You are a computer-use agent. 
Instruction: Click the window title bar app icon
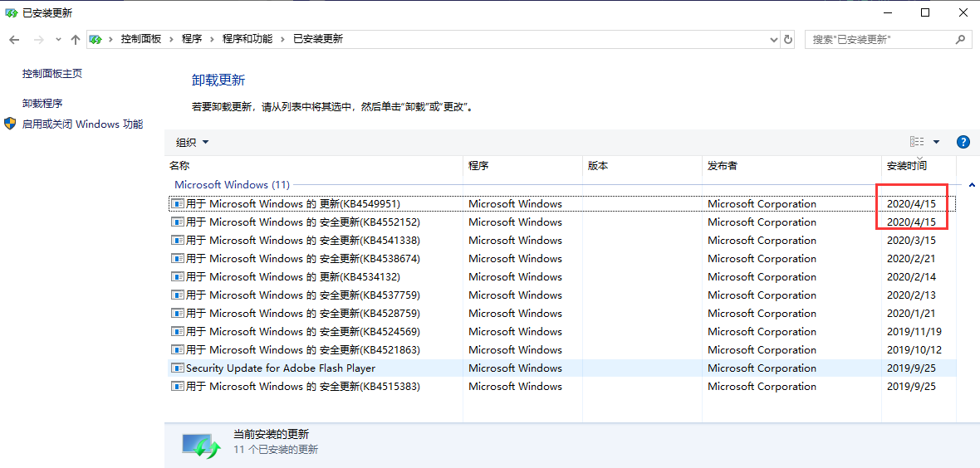(x=12, y=12)
